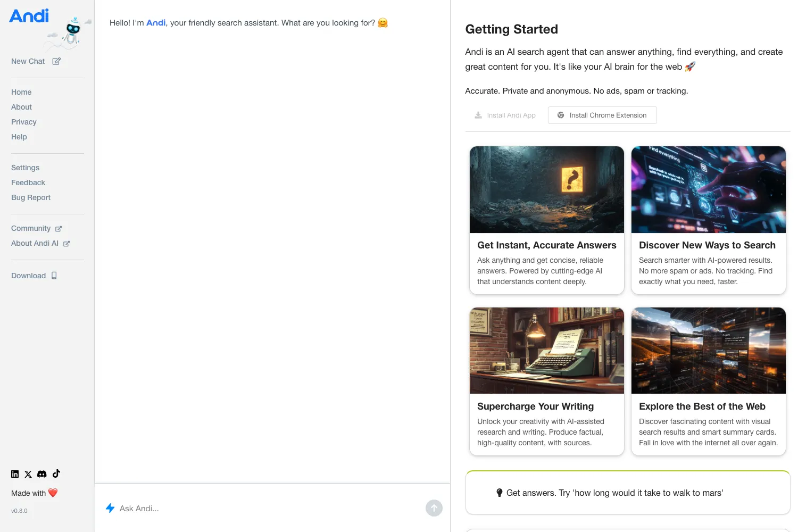The width and height of the screenshot is (798, 532).
Task: Click the Download phone icon
Action: [54, 276]
